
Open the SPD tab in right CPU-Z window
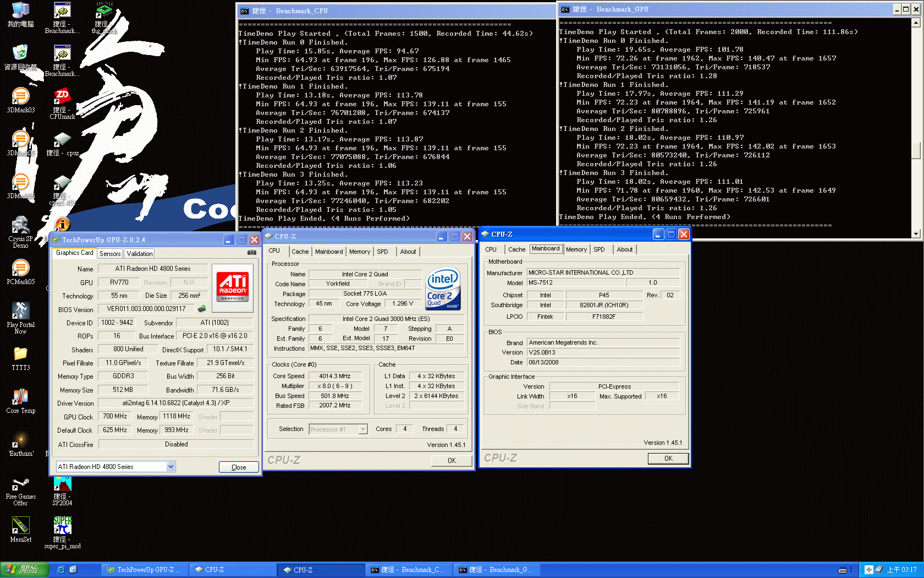point(599,249)
